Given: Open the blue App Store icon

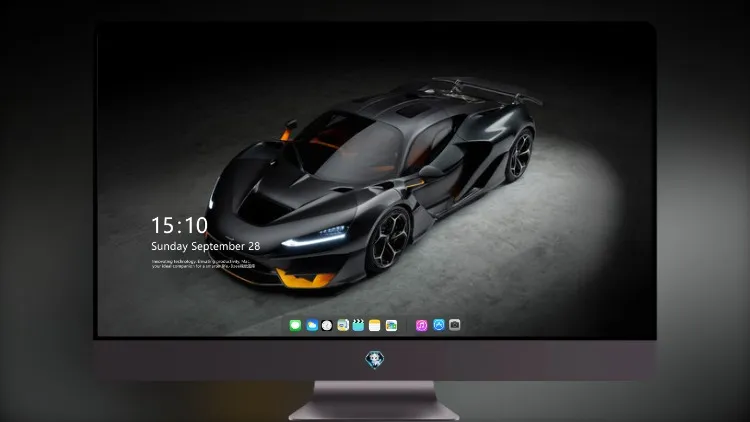Looking at the screenshot, I should (439, 325).
